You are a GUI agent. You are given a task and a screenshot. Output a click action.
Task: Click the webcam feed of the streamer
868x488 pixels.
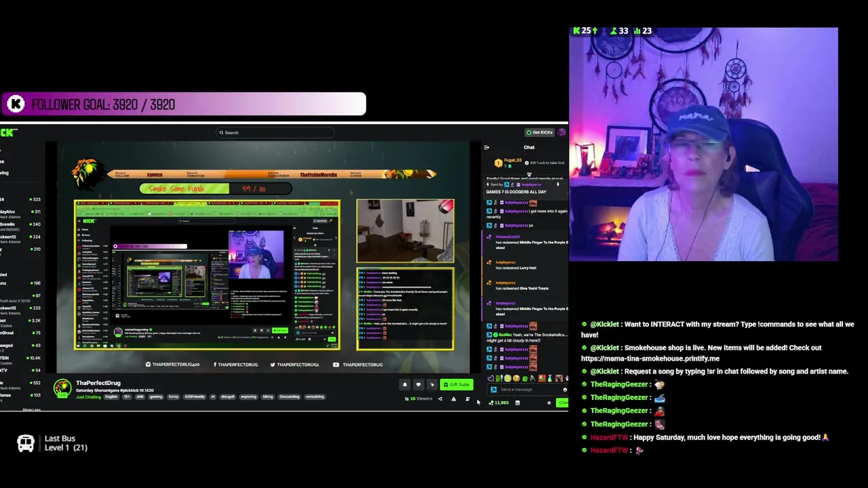(703, 144)
